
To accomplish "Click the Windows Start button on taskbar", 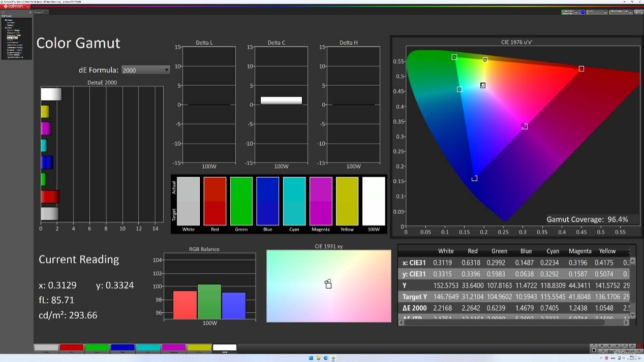I will 311,358.
